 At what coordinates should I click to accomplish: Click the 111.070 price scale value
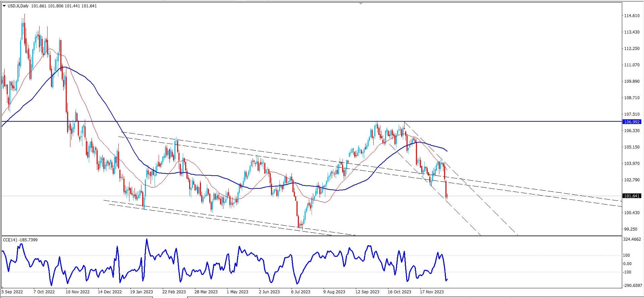(x=632, y=65)
